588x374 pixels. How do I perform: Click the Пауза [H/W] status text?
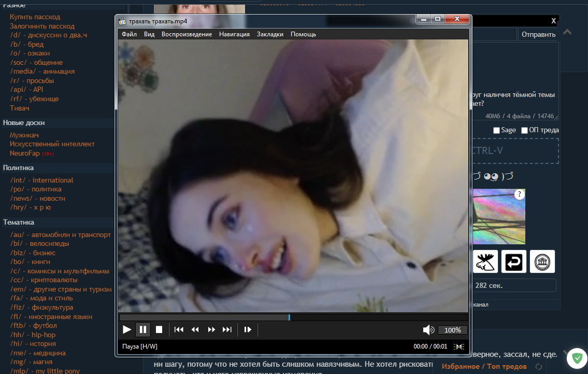coord(140,347)
